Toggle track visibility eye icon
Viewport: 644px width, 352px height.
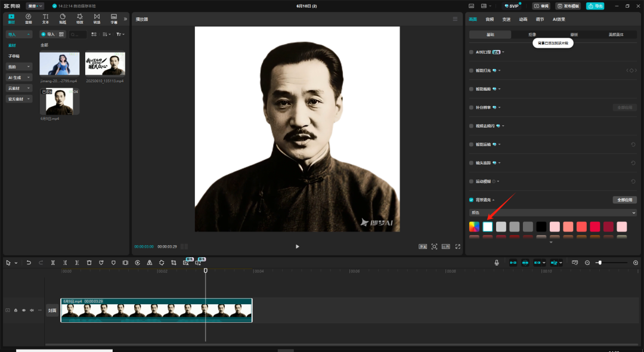point(24,310)
